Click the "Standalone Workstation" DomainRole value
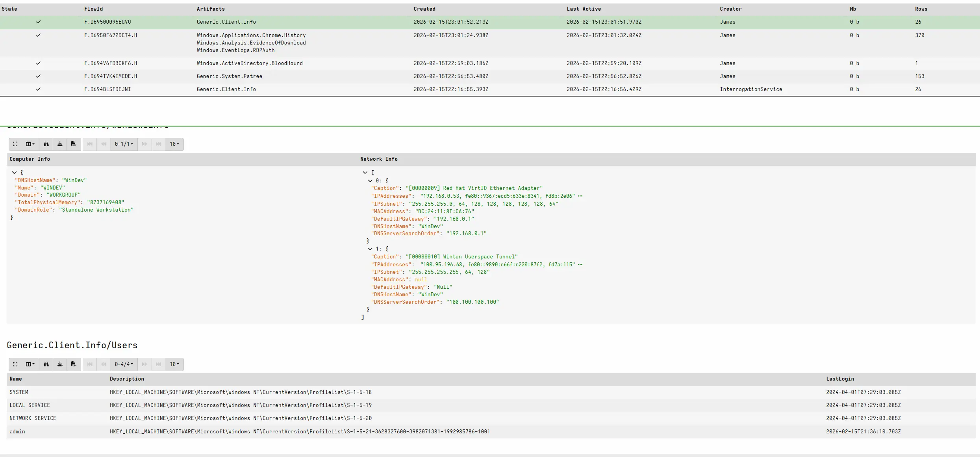The image size is (980, 457). pos(96,210)
